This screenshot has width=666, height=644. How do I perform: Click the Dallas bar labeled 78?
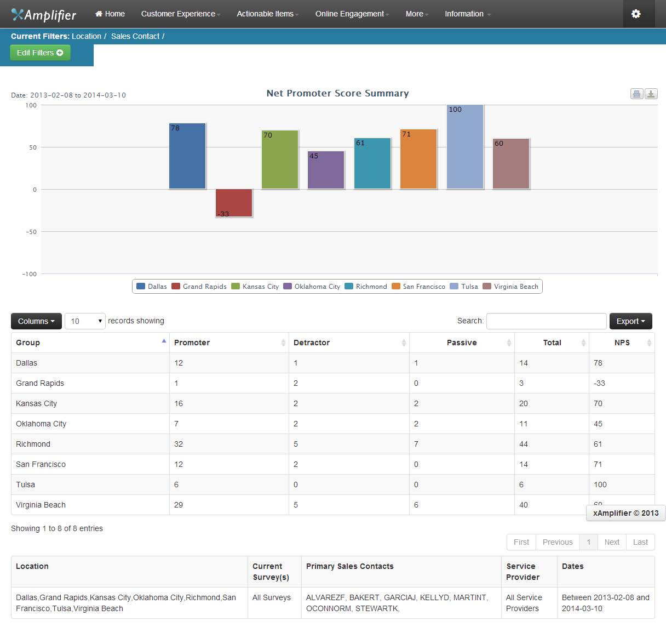pos(187,156)
